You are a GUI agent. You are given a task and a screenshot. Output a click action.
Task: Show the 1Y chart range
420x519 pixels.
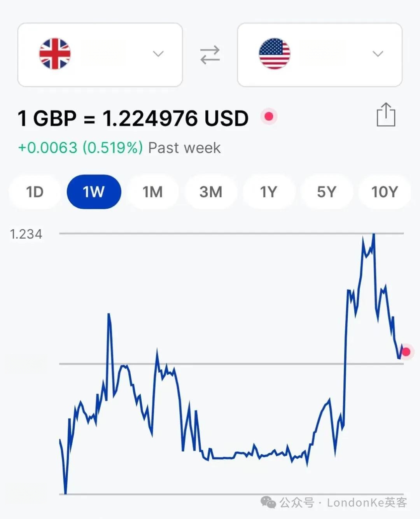click(x=269, y=192)
